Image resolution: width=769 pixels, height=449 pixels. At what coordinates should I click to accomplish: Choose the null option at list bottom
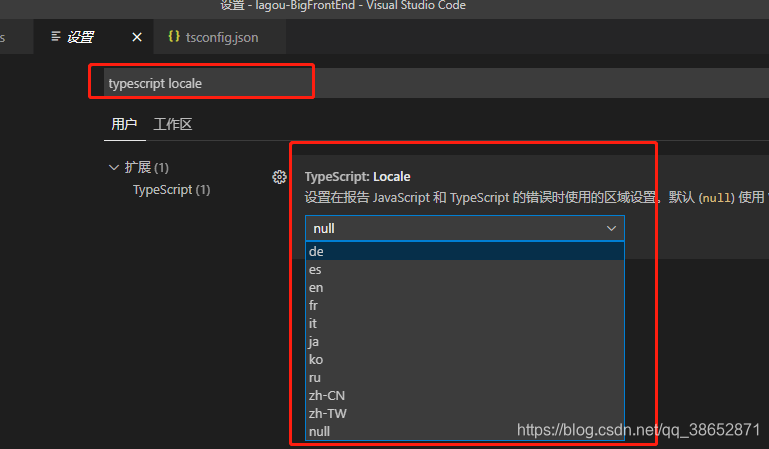[x=464, y=431]
